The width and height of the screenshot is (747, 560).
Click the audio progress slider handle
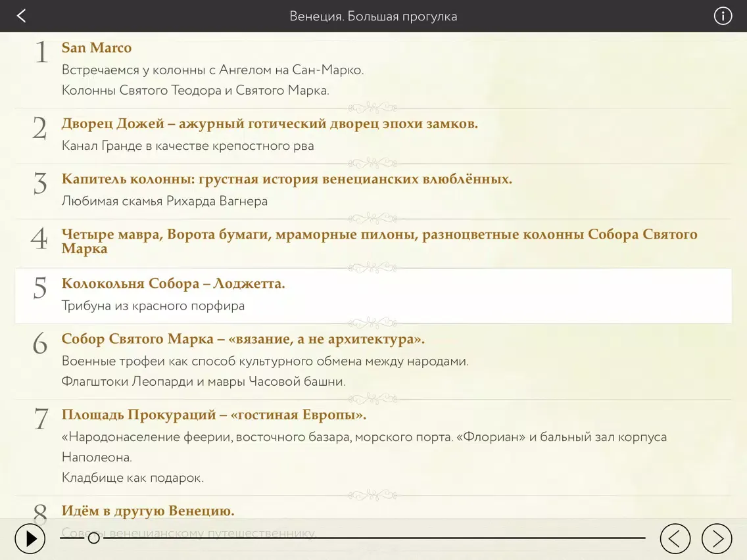[94, 538]
